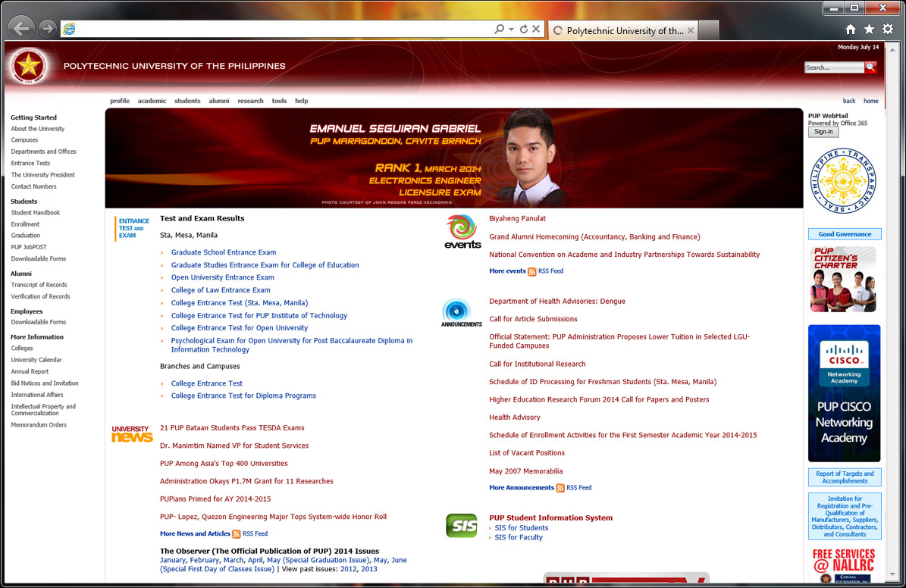
Task: Click the RSS icon beside More Announcements
Action: 560,488
